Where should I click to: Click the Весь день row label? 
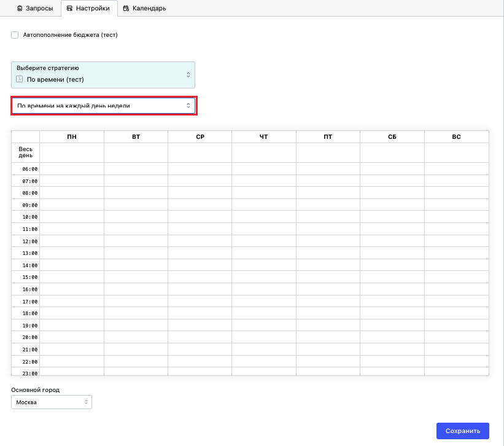(25, 152)
